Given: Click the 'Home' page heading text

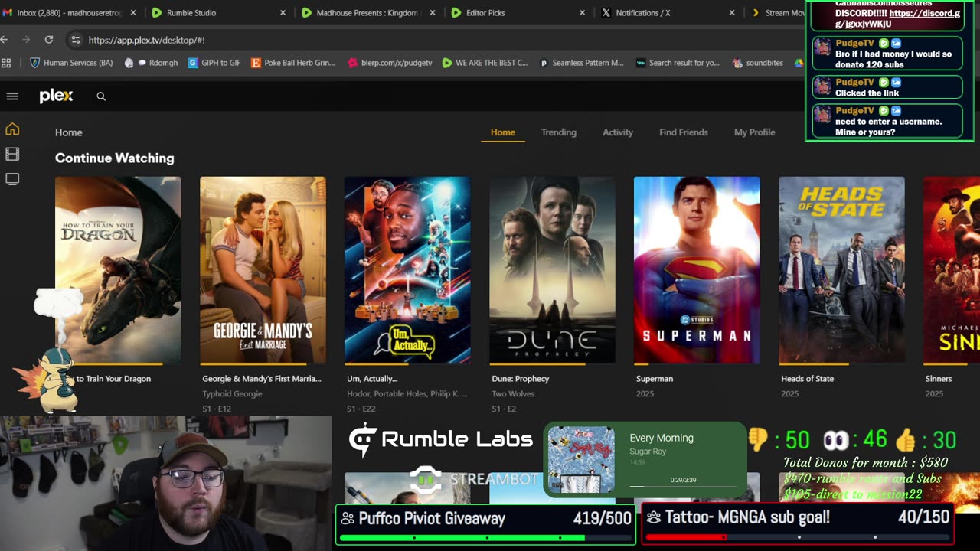Looking at the screenshot, I should tap(68, 132).
